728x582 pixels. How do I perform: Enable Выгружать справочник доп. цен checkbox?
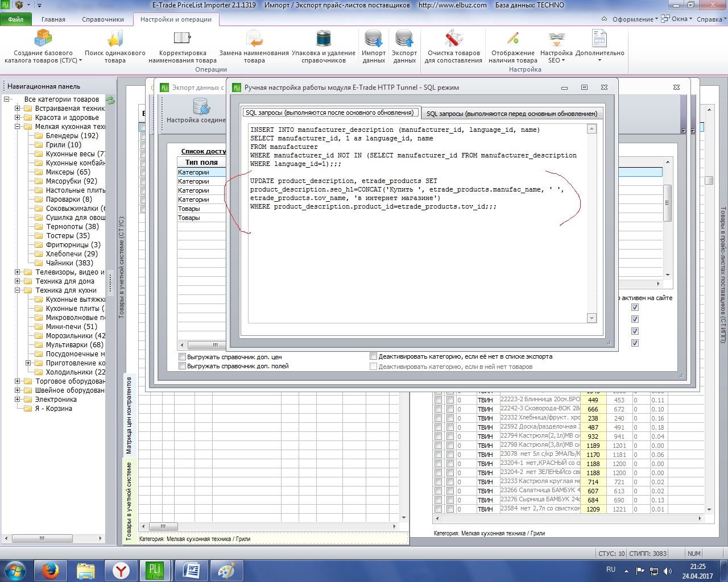[x=183, y=357]
